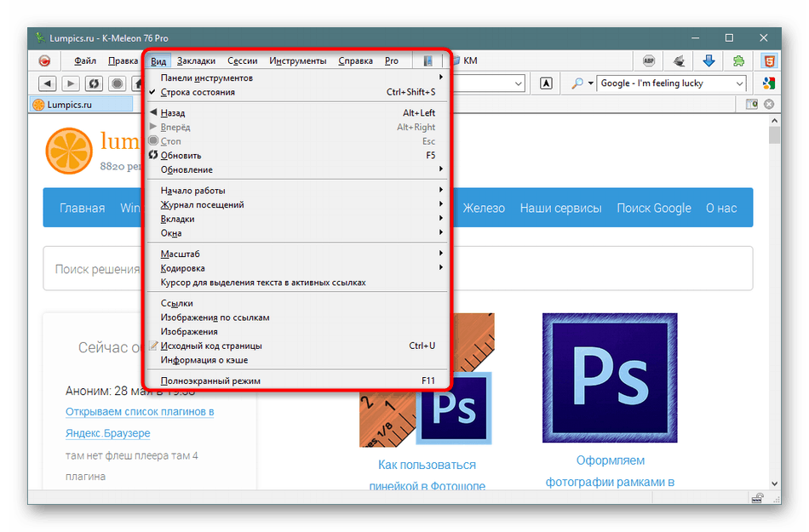
Task: Open the address bar dropdown arrow
Action: pyautogui.click(x=519, y=83)
